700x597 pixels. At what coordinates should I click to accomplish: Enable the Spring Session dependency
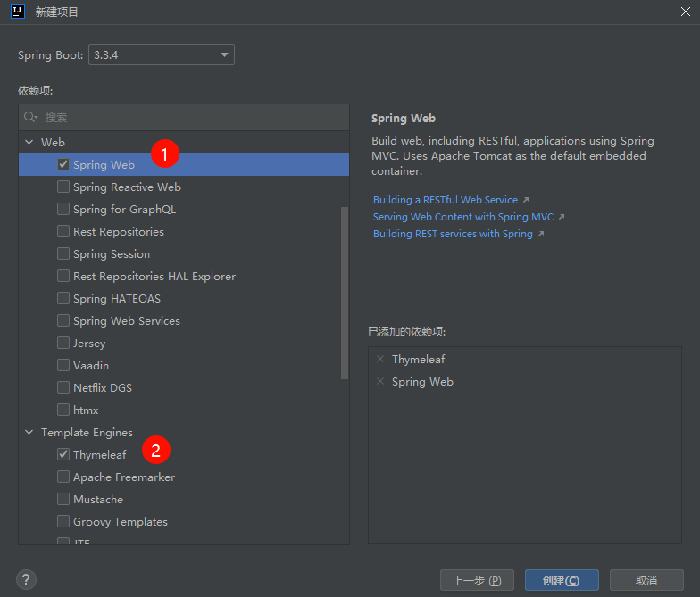coord(63,253)
